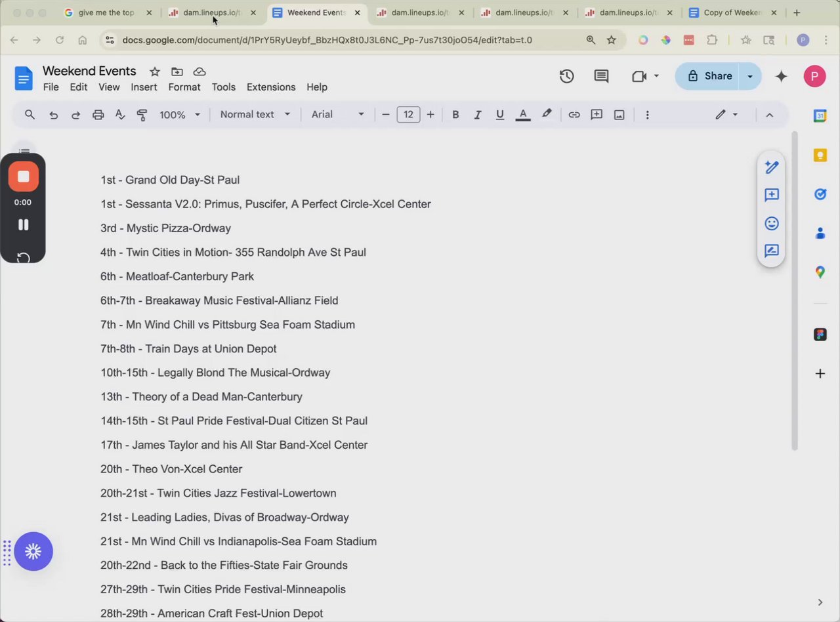
Task: Bookmark this page with the star in address bar
Action: pyautogui.click(x=612, y=40)
